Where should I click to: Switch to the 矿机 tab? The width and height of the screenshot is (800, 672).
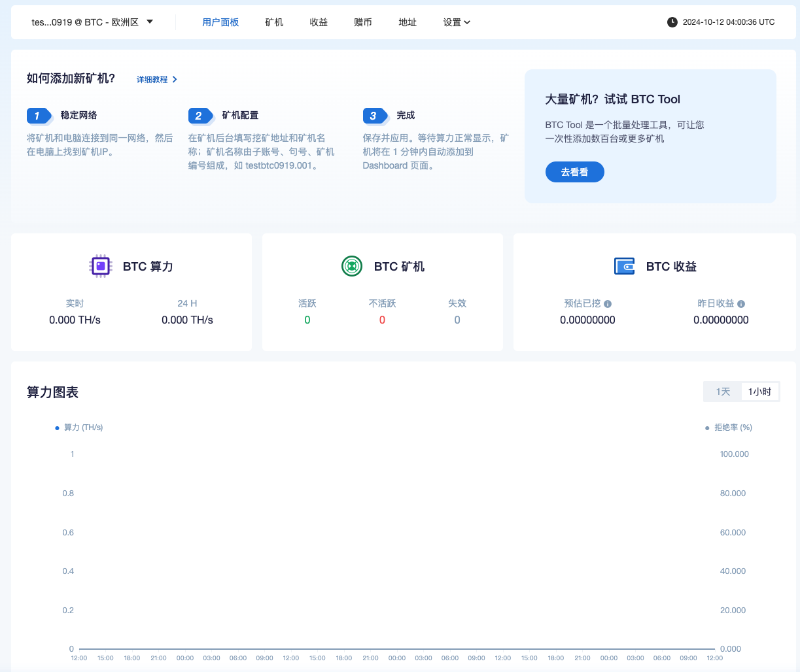274,22
